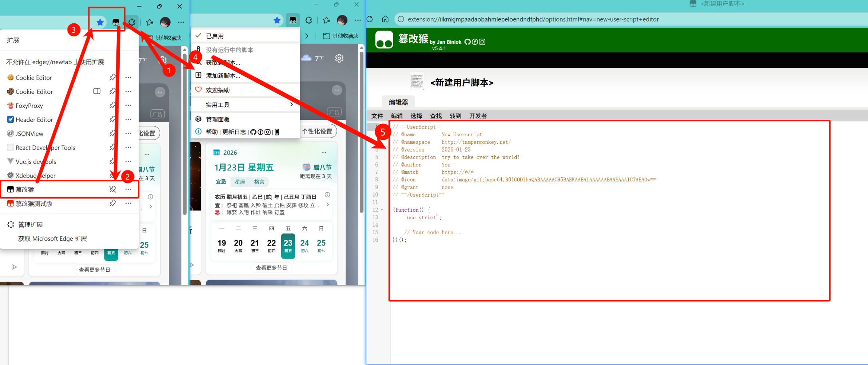868x365 pixels.
Task: Click the plus icon for 添加新脚本
Action: tap(198, 75)
